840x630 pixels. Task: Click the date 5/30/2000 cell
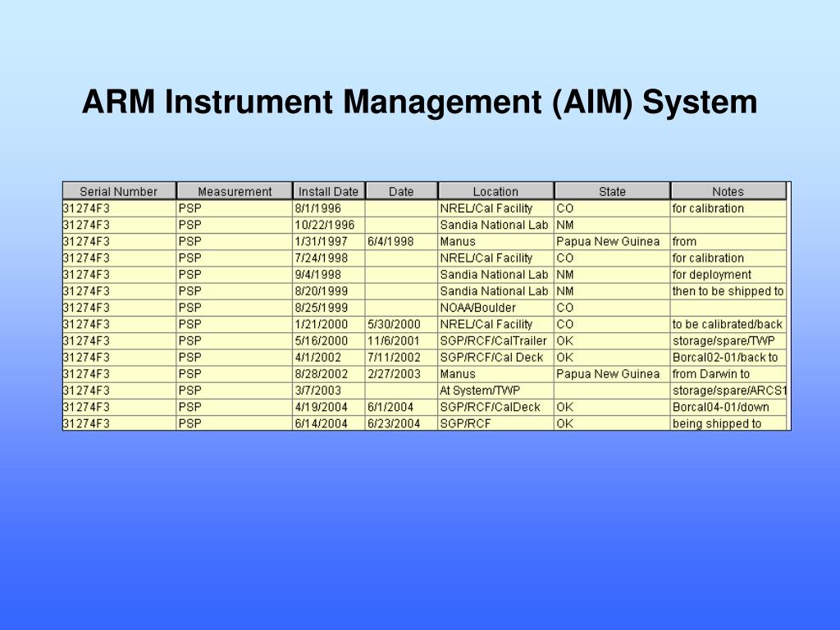pos(401,325)
